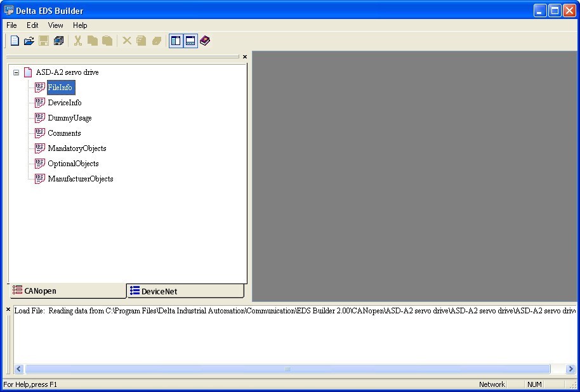580x392 pixels.
Task: Open a file with the folder icon
Action: pos(29,41)
